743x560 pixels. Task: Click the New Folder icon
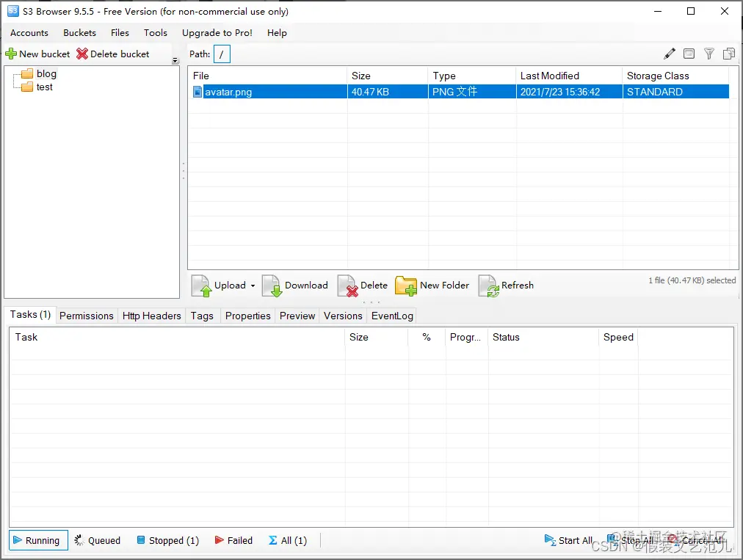tap(405, 286)
